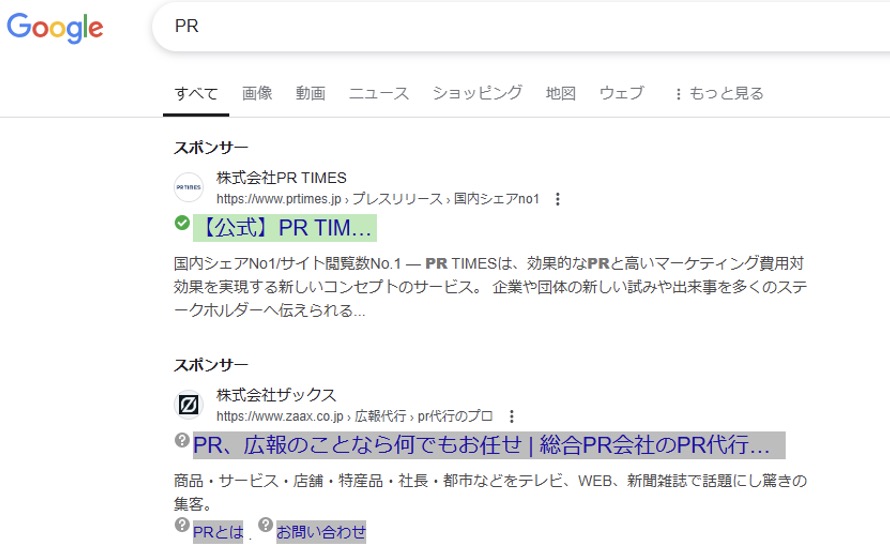Click the Google logo

tap(54, 27)
